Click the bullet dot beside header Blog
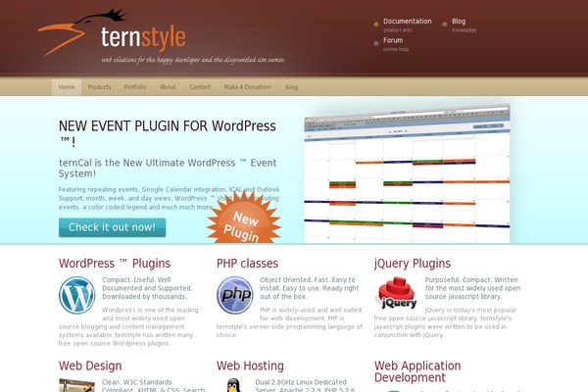Viewport: 588px width, 392px height. [445, 24]
